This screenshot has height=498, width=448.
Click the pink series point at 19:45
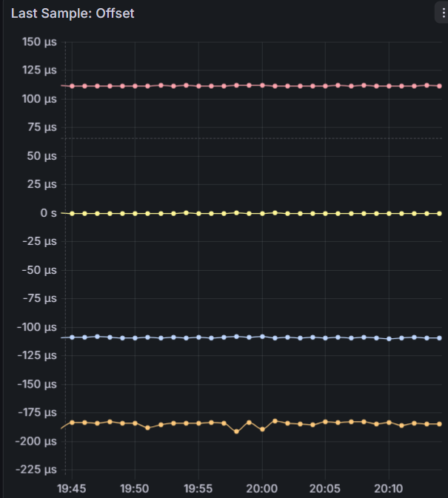(x=72, y=86)
